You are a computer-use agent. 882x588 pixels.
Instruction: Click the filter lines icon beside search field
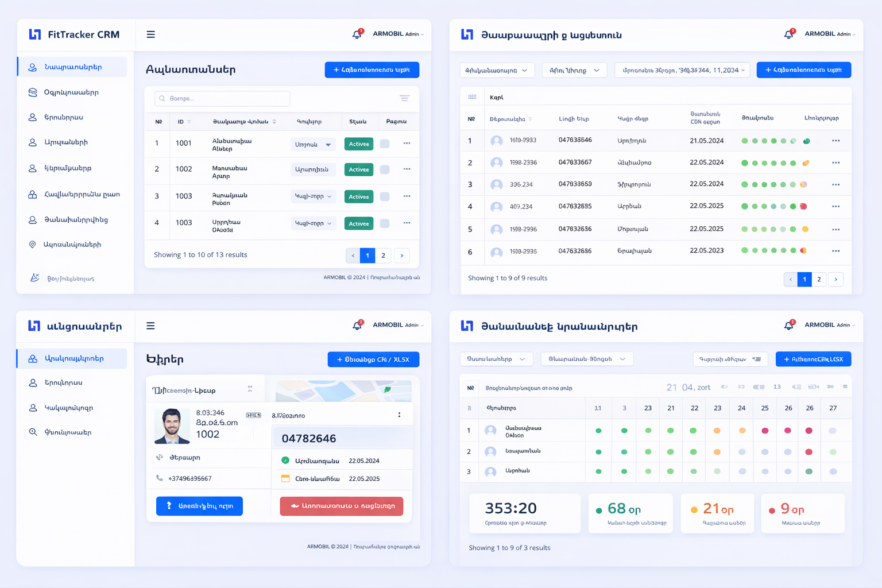click(404, 98)
